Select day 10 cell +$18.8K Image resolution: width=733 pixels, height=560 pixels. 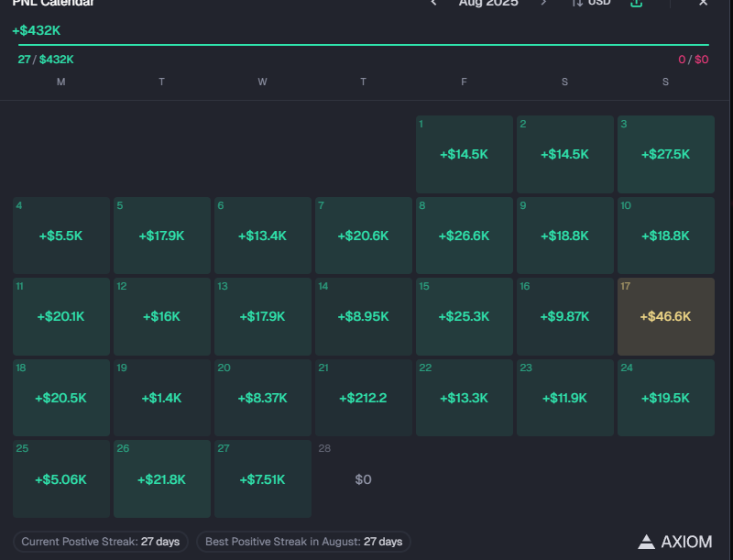[666, 236]
